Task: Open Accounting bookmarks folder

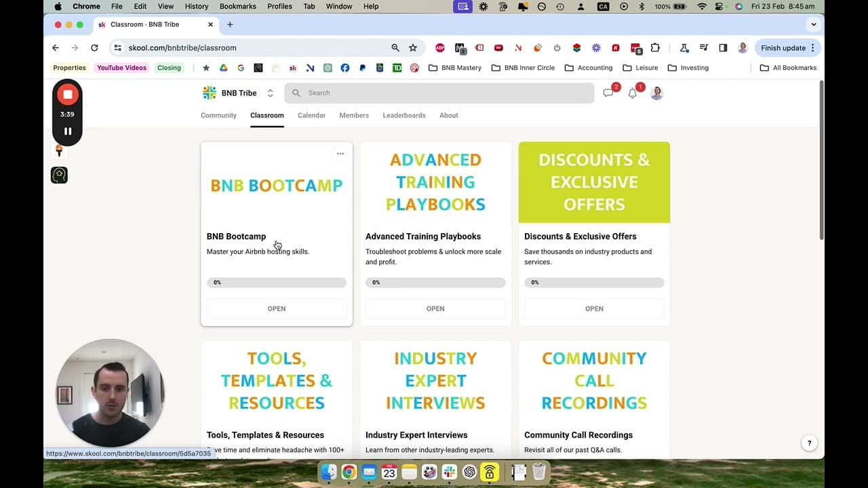Action: tap(589, 68)
